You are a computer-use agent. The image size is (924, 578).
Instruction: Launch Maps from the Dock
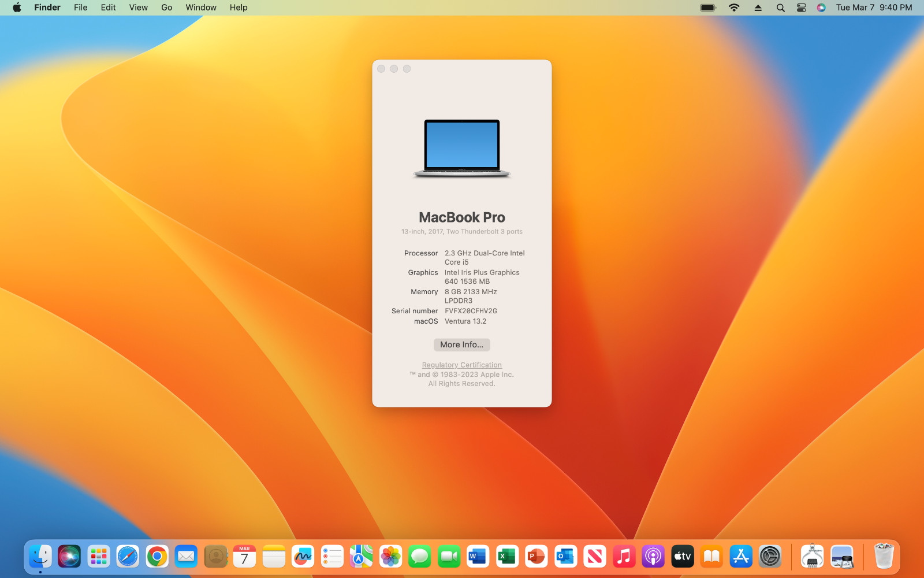click(x=361, y=557)
